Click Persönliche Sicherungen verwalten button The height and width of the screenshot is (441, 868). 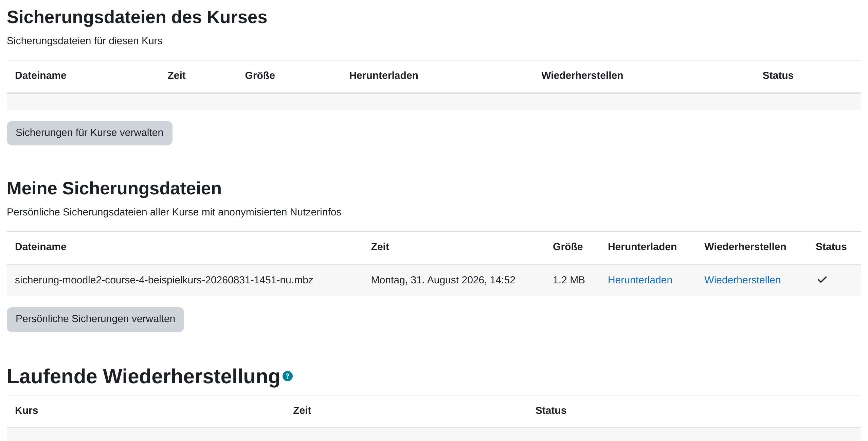point(95,319)
